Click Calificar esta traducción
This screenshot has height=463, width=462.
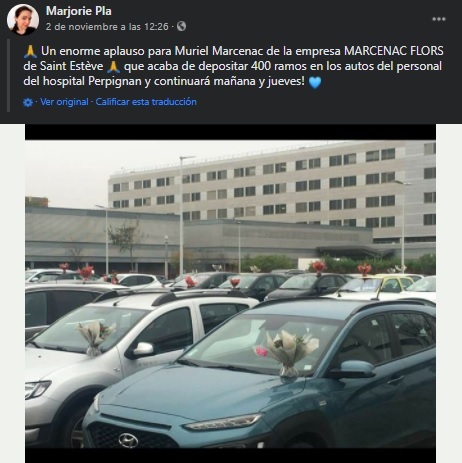click(146, 102)
